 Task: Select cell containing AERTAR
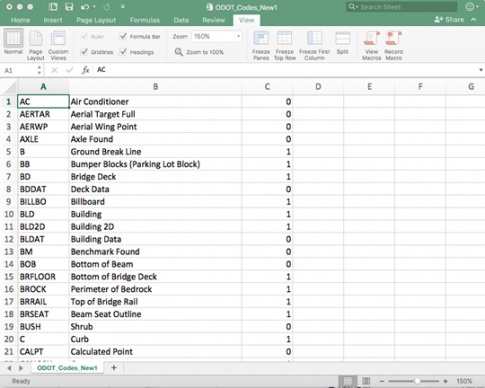43,114
